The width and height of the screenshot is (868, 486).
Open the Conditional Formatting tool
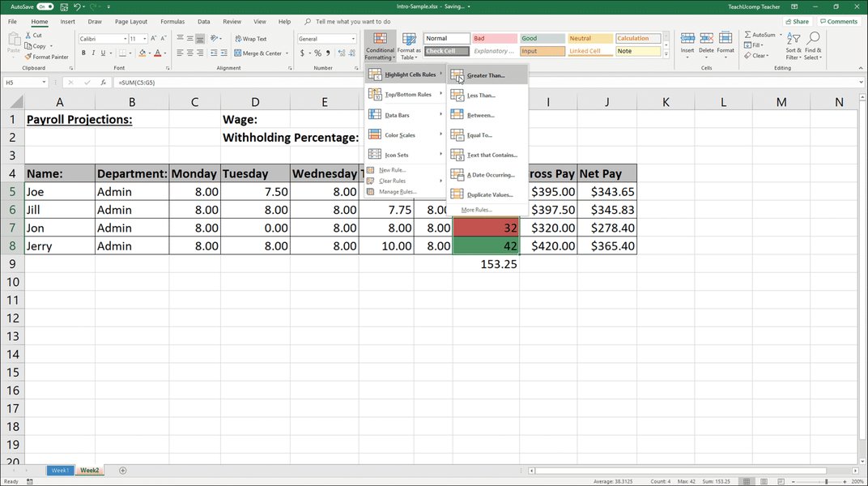click(380, 45)
